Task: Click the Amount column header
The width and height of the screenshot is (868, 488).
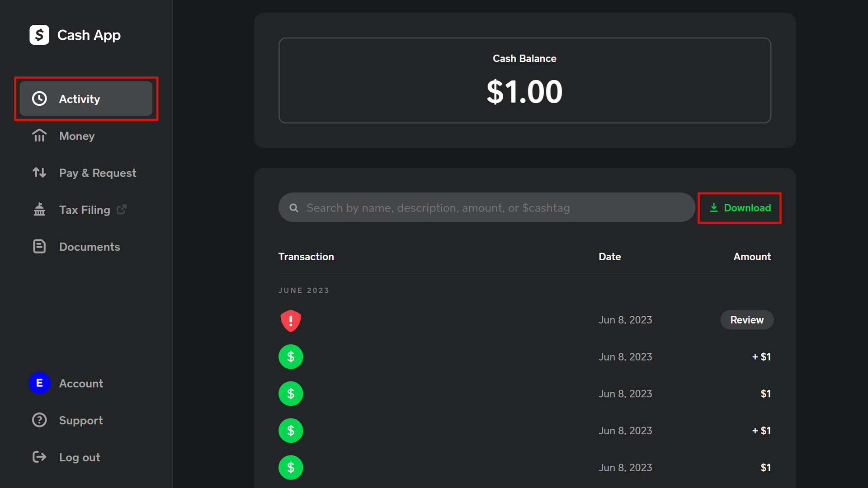Action: coord(752,257)
